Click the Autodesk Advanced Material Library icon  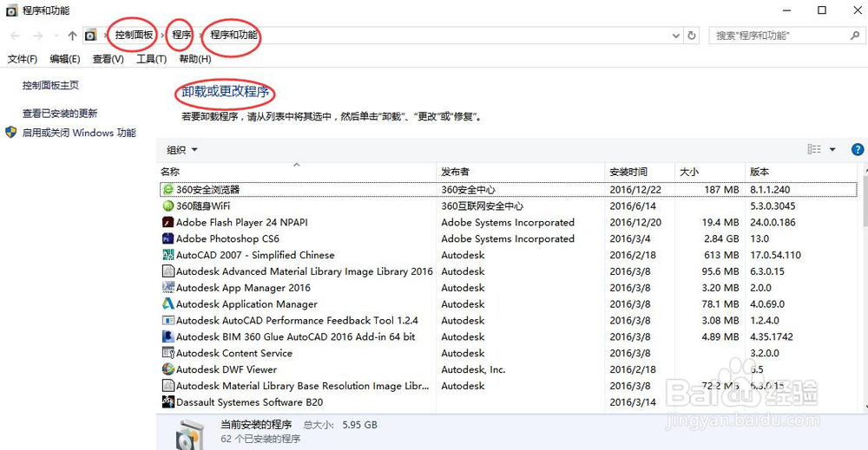click(168, 271)
